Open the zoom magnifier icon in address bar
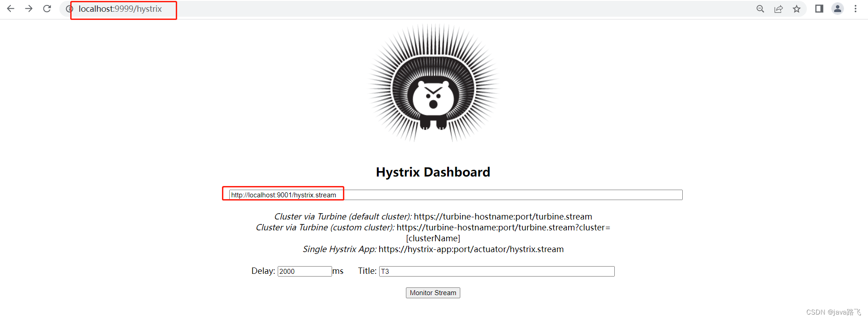 click(x=760, y=9)
